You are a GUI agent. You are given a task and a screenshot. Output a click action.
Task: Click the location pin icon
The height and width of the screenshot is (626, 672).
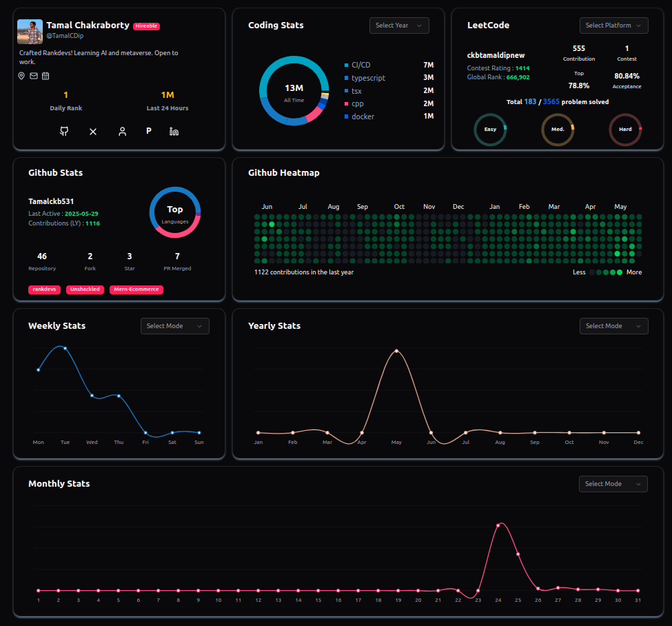pos(21,76)
